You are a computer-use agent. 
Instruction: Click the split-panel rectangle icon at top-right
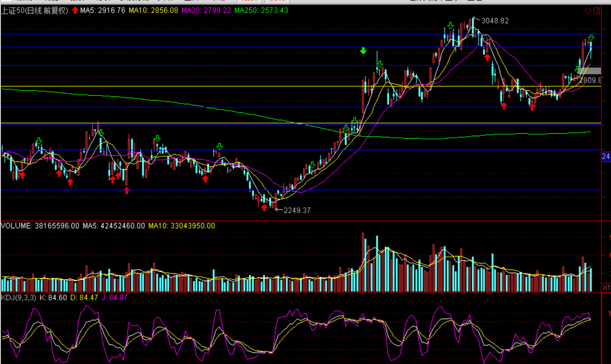[597, 11]
